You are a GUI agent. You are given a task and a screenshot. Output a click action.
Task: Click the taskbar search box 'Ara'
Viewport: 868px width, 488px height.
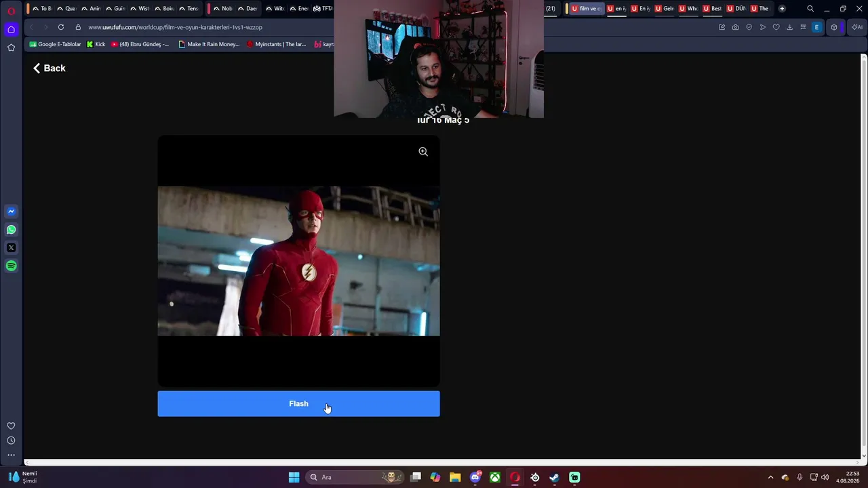355,477
